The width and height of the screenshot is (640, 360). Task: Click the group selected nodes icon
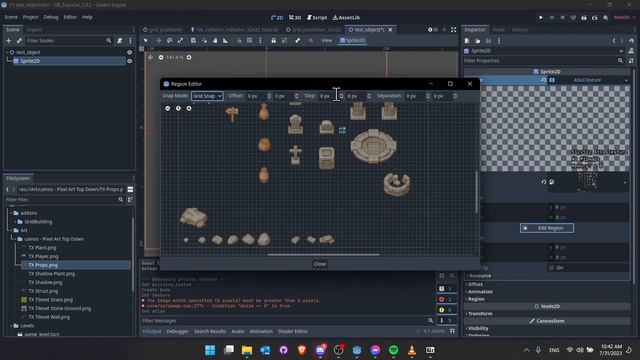284,40
